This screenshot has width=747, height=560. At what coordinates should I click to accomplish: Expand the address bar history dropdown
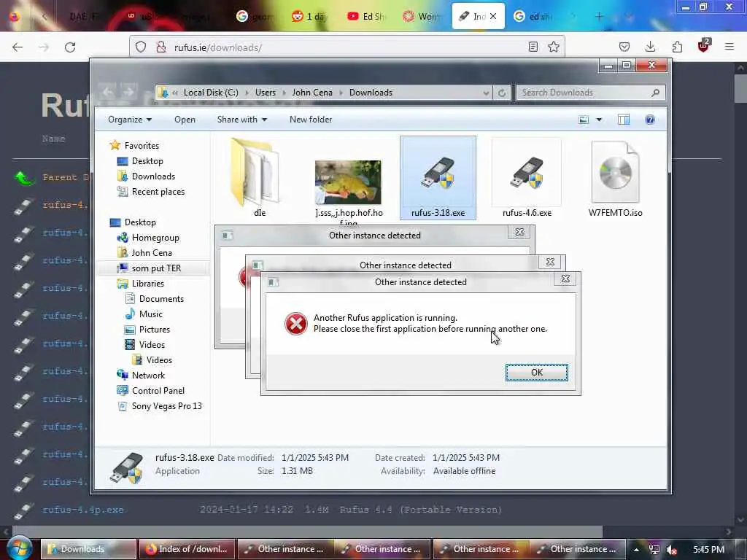(x=486, y=93)
